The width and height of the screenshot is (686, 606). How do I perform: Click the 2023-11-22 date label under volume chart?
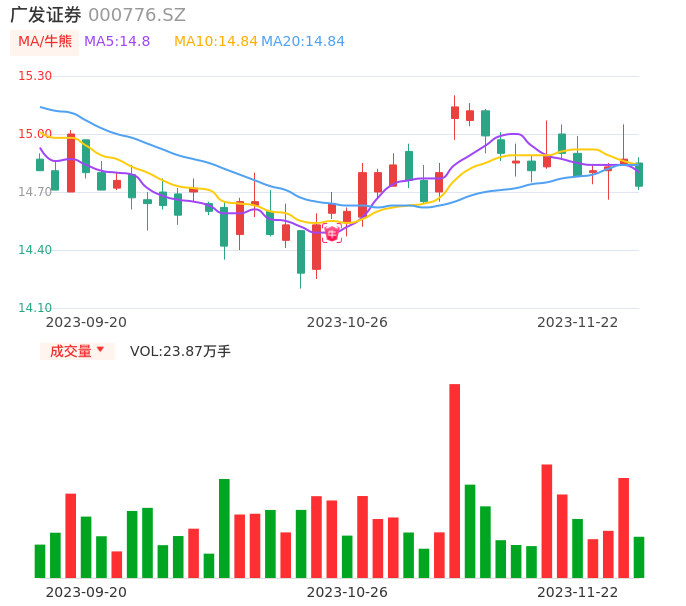coord(578,592)
